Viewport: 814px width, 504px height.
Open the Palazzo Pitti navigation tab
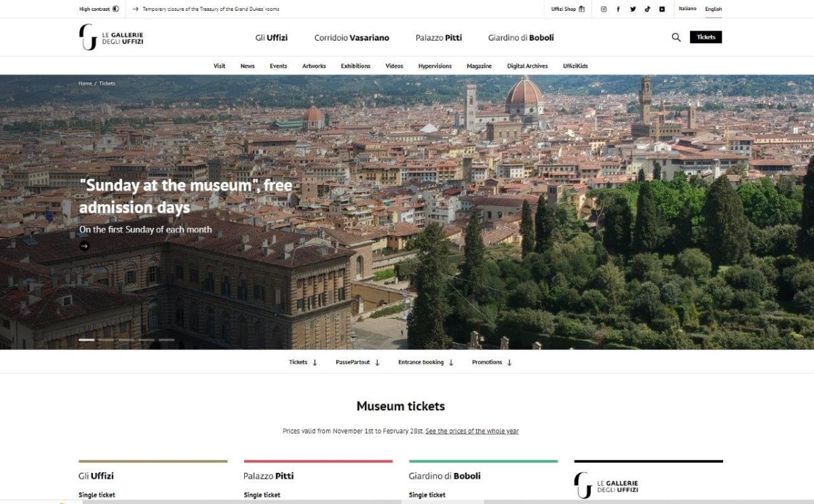[x=439, y=38]
